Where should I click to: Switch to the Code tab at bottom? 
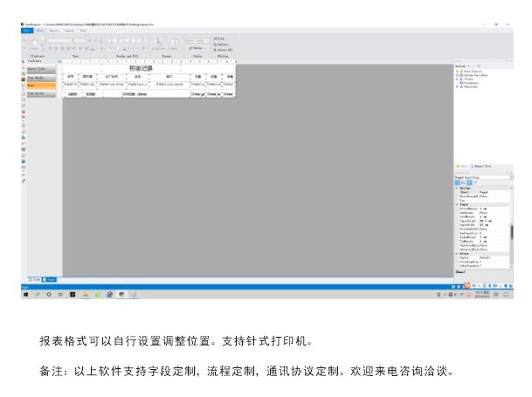[x=35, y=280]
